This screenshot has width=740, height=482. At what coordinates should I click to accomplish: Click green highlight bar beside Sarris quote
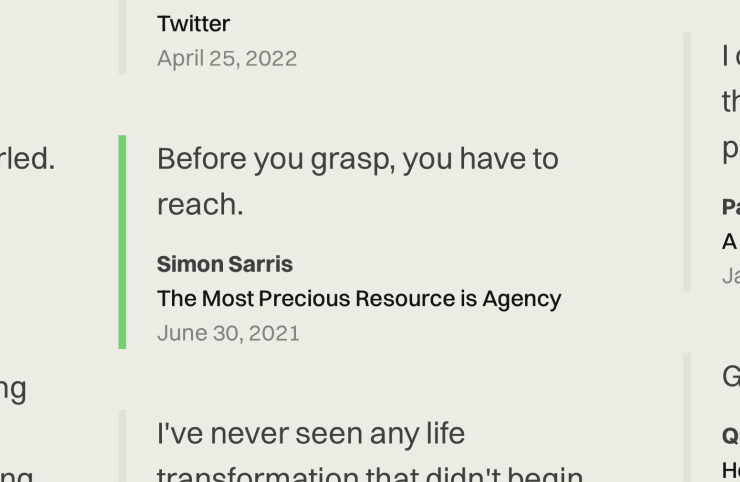pos(122,242)
